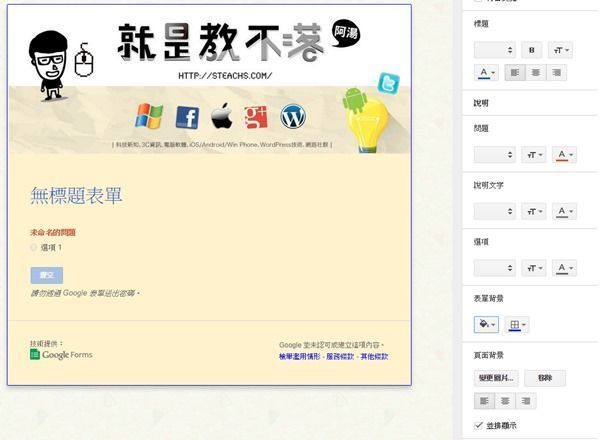The width and height of the screenshot is (600, 440).
Task: Click the Facebook icon in header
Action: (187, 117)
